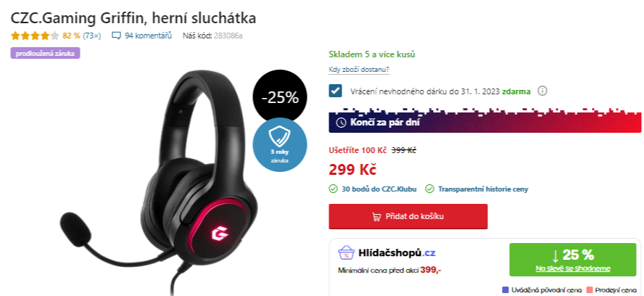The height and width of the screenshot is (296, 644).
Task: Click the checkmark icon beside 30 bodů
Action: coord(333,189)
